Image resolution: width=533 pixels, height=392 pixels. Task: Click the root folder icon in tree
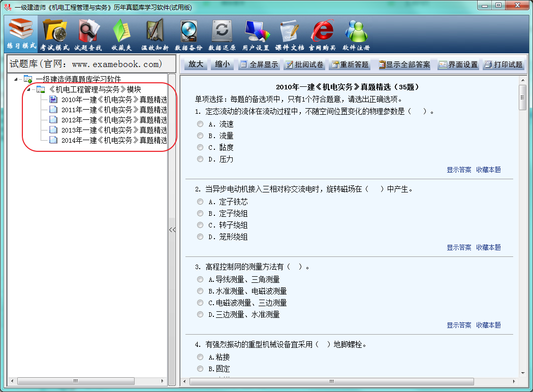[28, 79]
